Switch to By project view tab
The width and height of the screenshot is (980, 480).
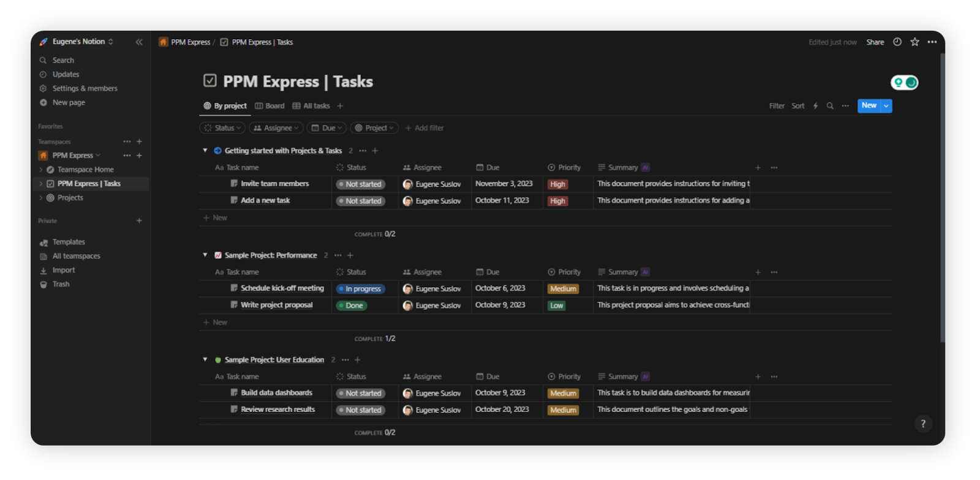[225, 106]
